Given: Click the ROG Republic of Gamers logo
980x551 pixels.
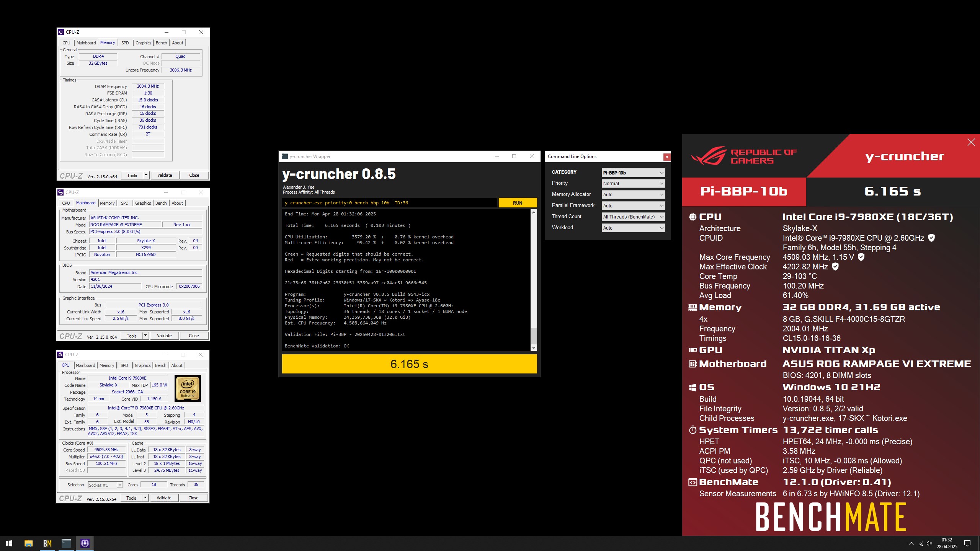Looking at the screenshot, I should click(x=744, y=156).
